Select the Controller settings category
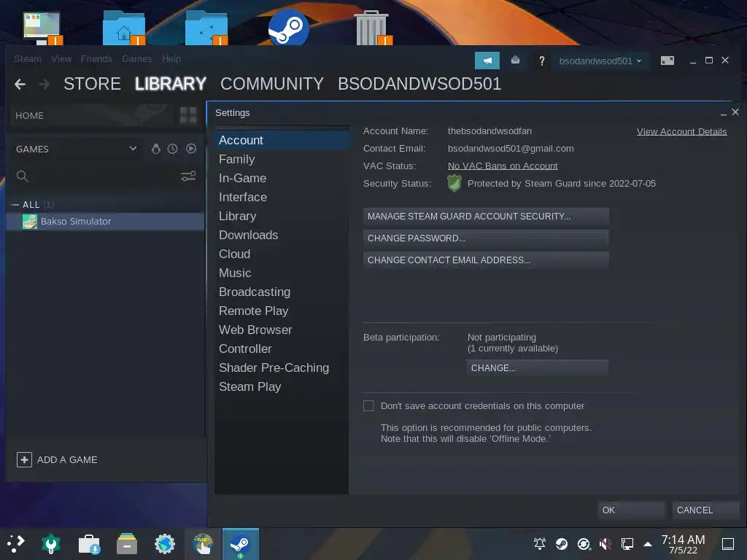This screenshot has width=747, height=560. [x=282, y=349]
